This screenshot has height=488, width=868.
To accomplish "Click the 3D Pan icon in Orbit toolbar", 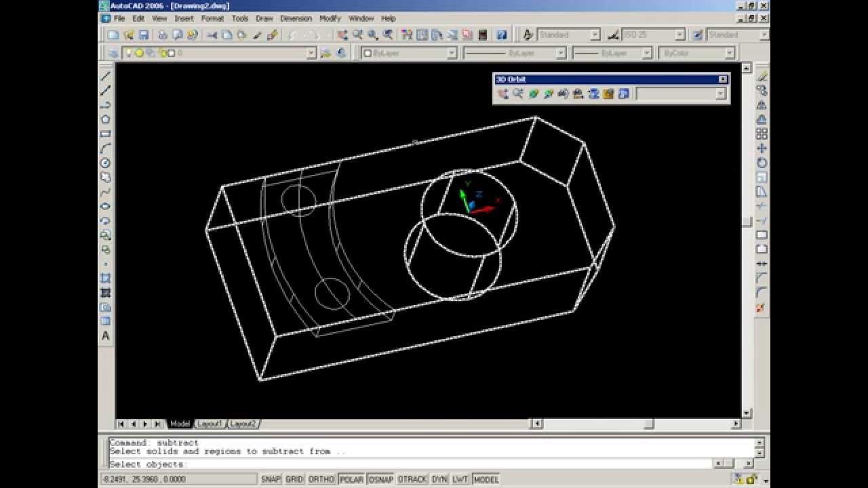I will tap(503, 94).
